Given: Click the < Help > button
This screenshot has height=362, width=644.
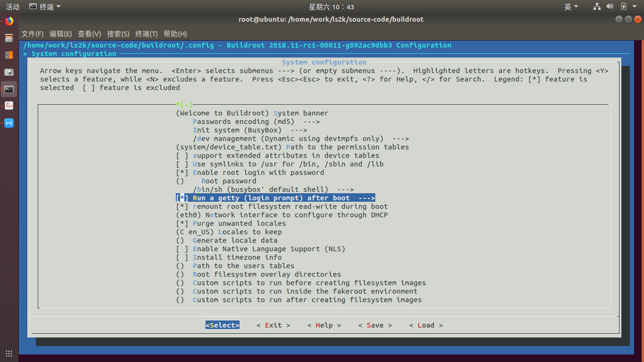Looking at the screenshot, I should (x=324, y=325).
